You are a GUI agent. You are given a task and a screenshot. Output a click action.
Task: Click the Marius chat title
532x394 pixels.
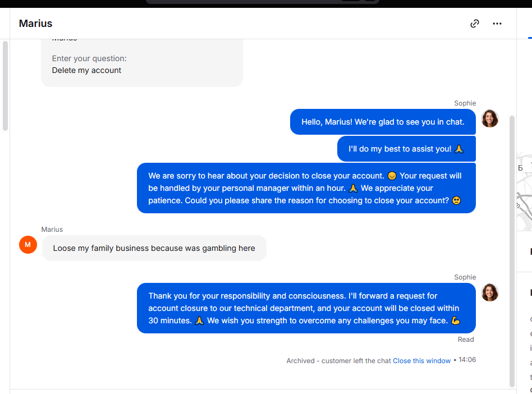35,24
